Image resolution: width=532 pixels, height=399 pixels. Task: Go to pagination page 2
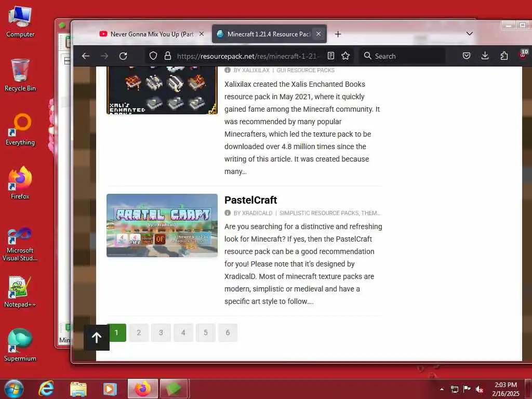pos(139,332)
